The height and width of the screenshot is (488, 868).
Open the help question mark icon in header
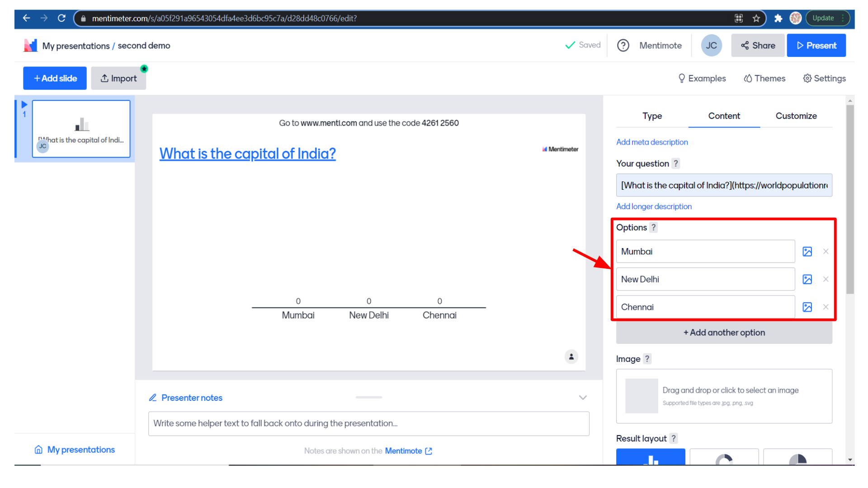pyautogui.click(x=623, y=46)
